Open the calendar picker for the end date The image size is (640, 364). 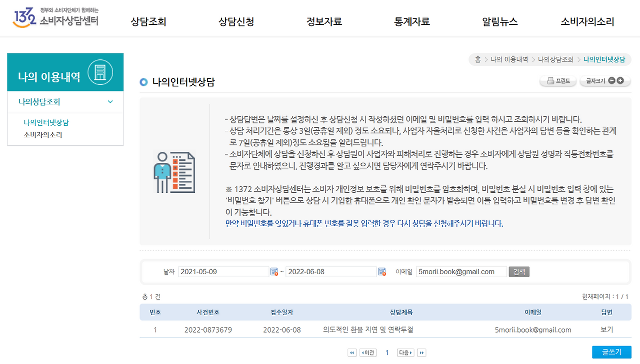click(381, 271)
